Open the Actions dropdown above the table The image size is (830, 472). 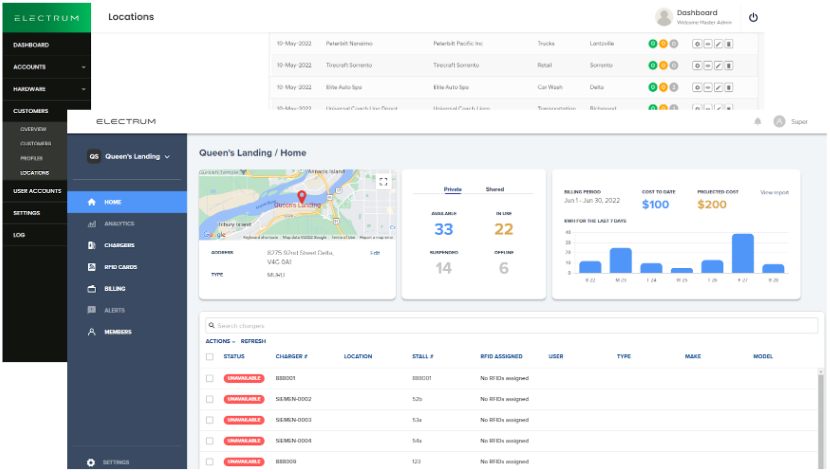coord(220,341)
